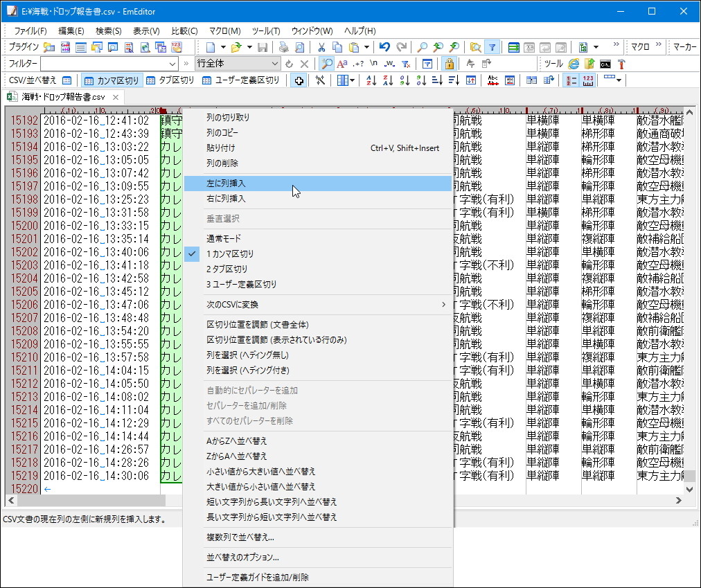
Task: Select 右に列挿入 in context menu
Action: 317,199
